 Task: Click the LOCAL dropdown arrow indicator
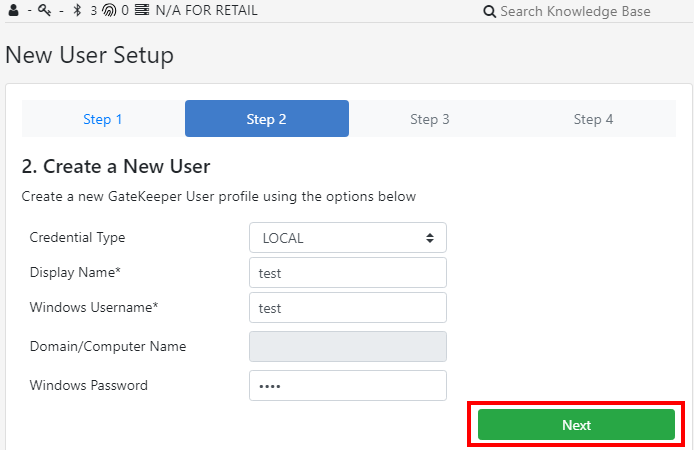(x=430, y=238)
